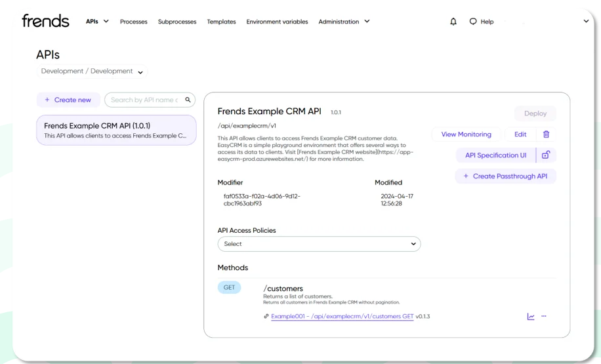Open the Example001 customers GET process link
Image resolution: width=601 pixels, height=364 pixels.
(x=342, y=317)
